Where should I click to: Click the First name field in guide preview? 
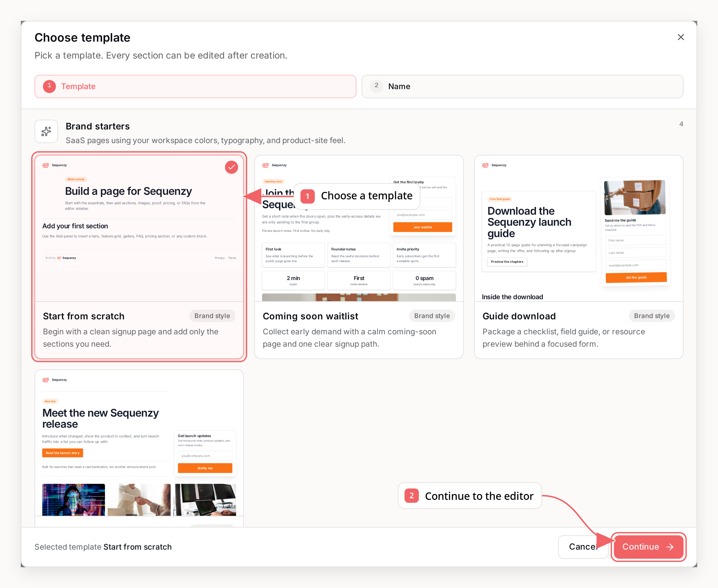pyautogui.click(x=636, y=240)
